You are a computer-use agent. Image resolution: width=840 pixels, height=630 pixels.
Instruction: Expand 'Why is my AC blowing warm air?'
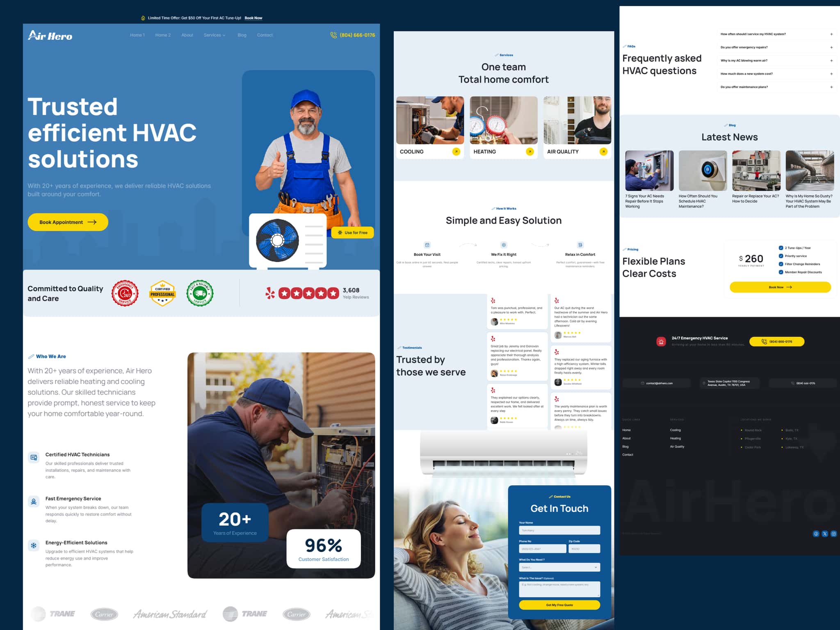coord(777,60)
